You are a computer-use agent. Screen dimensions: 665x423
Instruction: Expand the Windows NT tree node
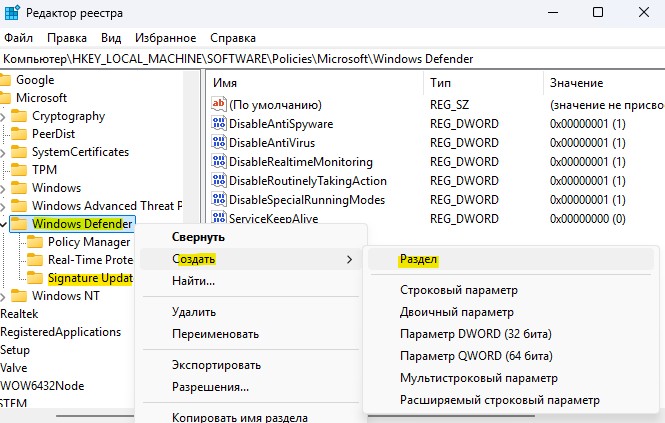point(3,296)
